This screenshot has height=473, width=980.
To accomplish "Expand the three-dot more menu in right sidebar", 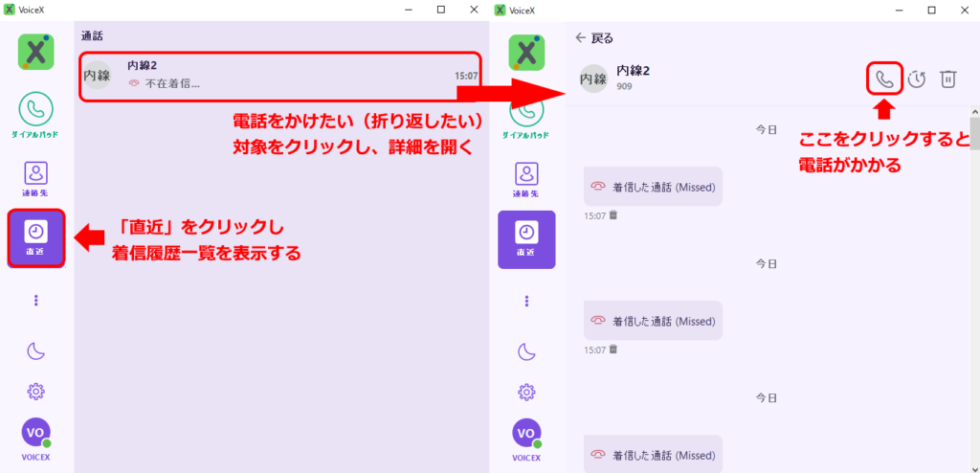I will [525, 300].
